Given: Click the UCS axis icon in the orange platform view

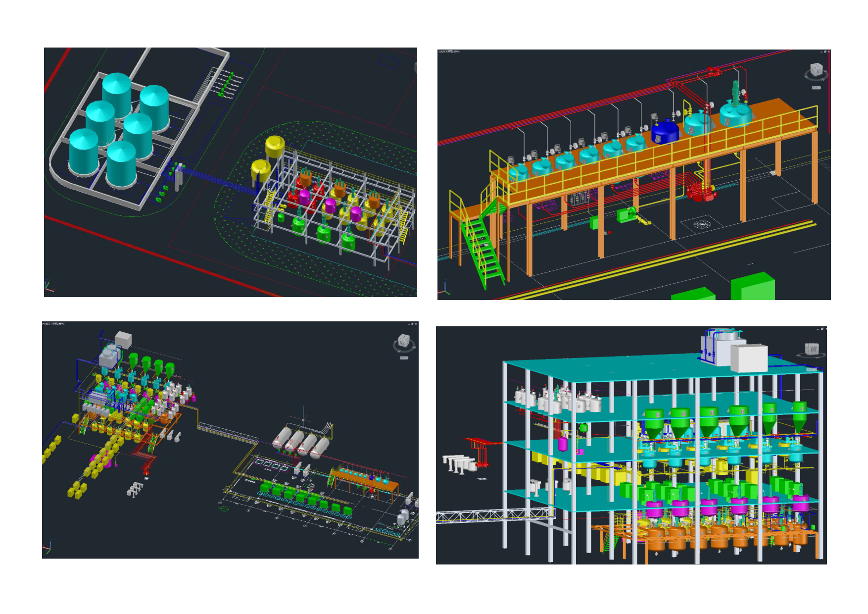Looking at the screenshot, I should [x=444, y=288].
